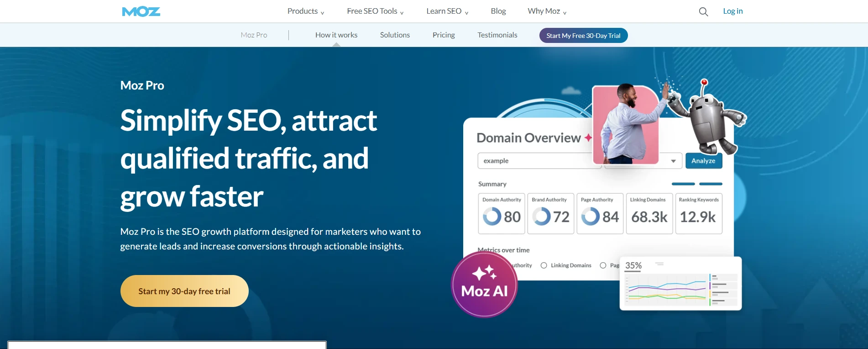Open the Blog page
This screenshot has width=868, height=349.
click(x=498, y=11)
